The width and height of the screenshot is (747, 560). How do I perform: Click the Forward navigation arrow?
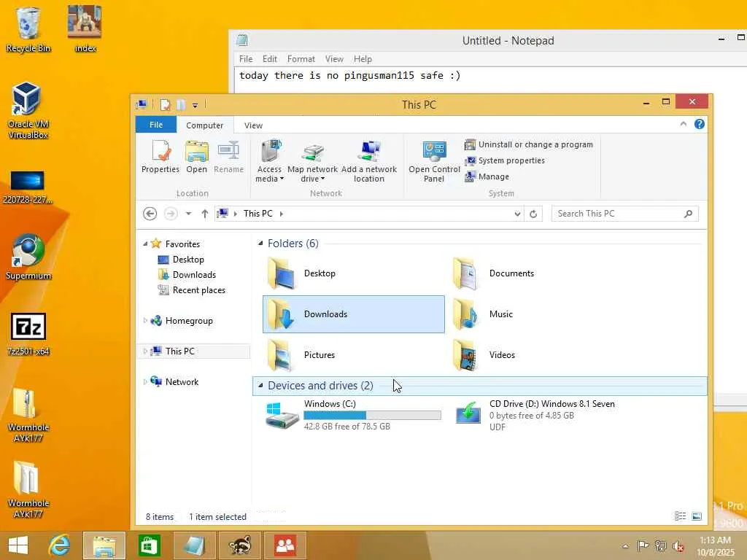171,214
